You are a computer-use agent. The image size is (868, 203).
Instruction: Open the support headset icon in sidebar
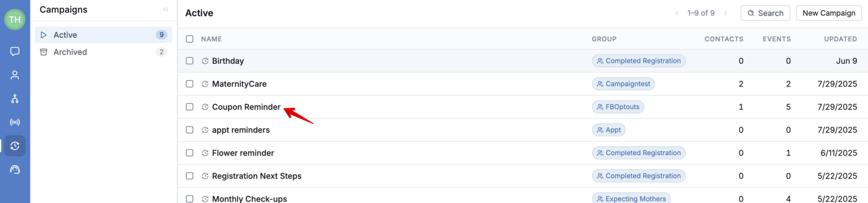[15, 169]
